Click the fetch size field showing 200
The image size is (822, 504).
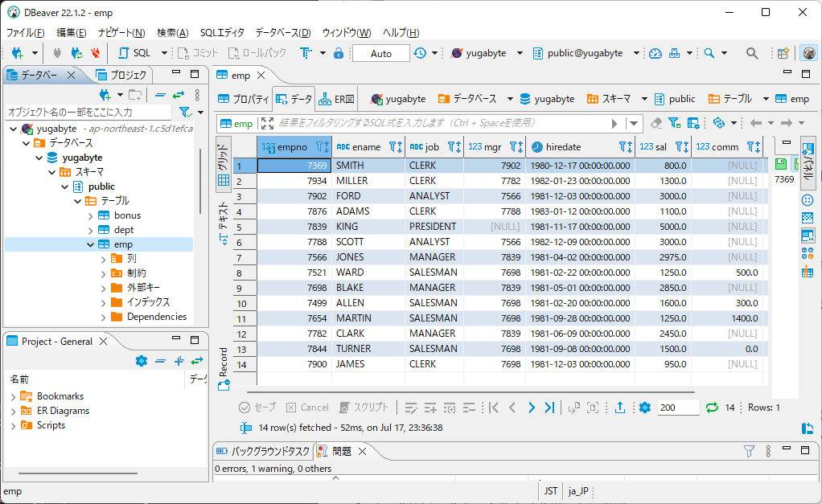coord(678,407)
